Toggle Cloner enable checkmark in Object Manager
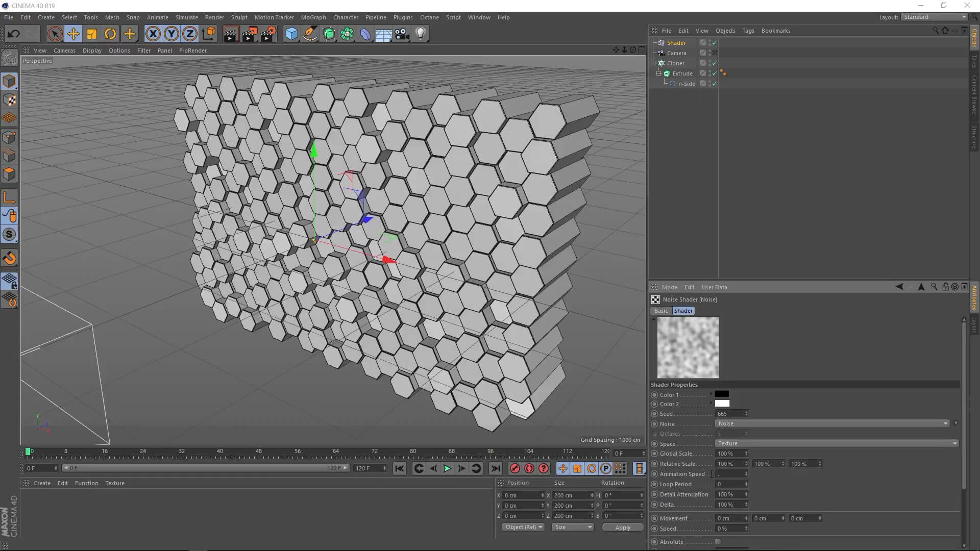The image size is (980, 551). [x=714, y=63]
